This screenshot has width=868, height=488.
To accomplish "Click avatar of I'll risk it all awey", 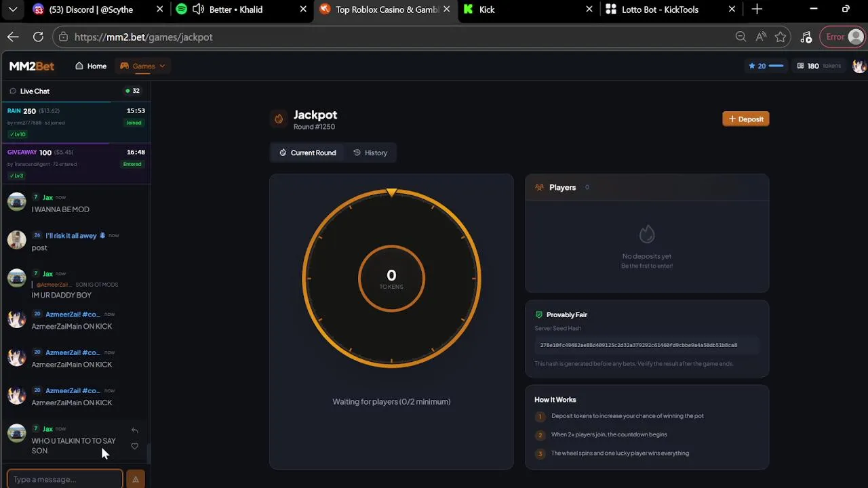I will coord(16,240).
